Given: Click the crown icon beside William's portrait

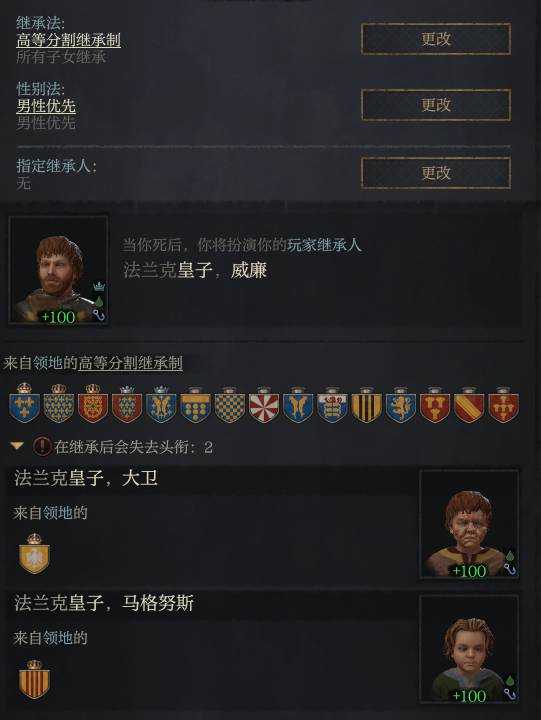Looking at the screenshot, I should coord(99,287).
